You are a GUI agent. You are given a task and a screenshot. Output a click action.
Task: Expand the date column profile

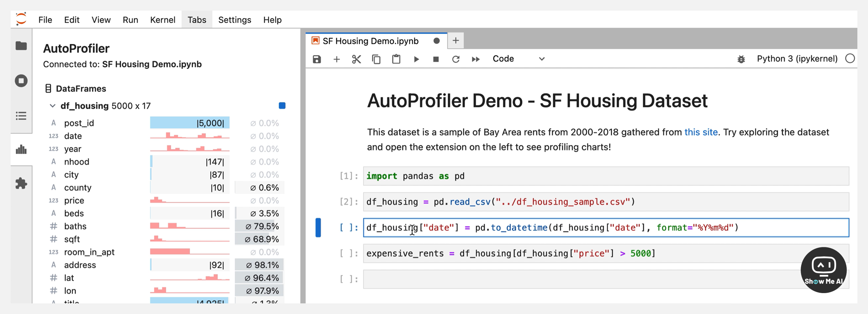point(165,136)
